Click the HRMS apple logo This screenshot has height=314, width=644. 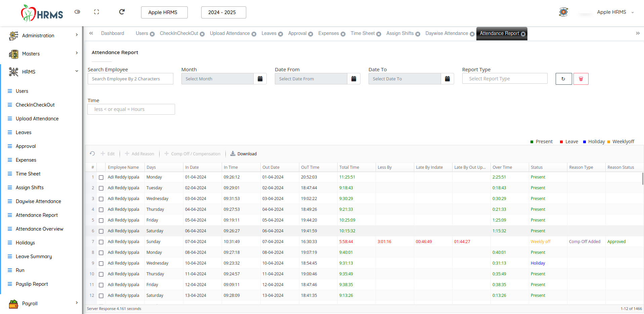point(42,13)
